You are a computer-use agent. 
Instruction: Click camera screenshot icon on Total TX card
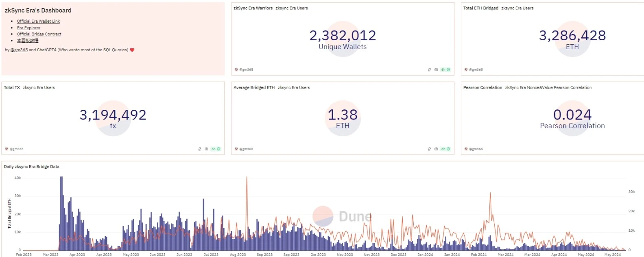point(206,149)
